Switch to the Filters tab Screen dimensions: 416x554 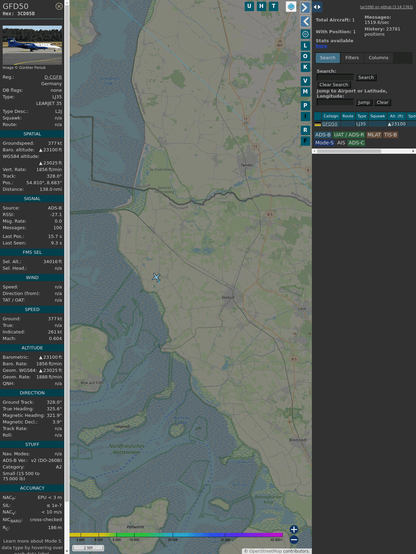click(352, 58)
